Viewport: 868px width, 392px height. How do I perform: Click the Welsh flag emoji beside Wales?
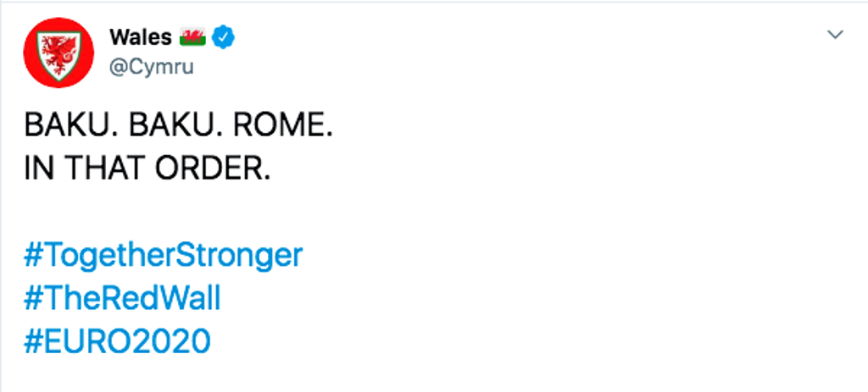point(192,37)
